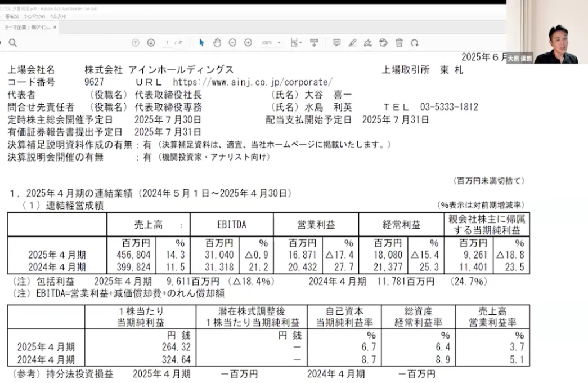
Task: Click the scrolling mode icon in the toolbar
Action: point(314,43)
